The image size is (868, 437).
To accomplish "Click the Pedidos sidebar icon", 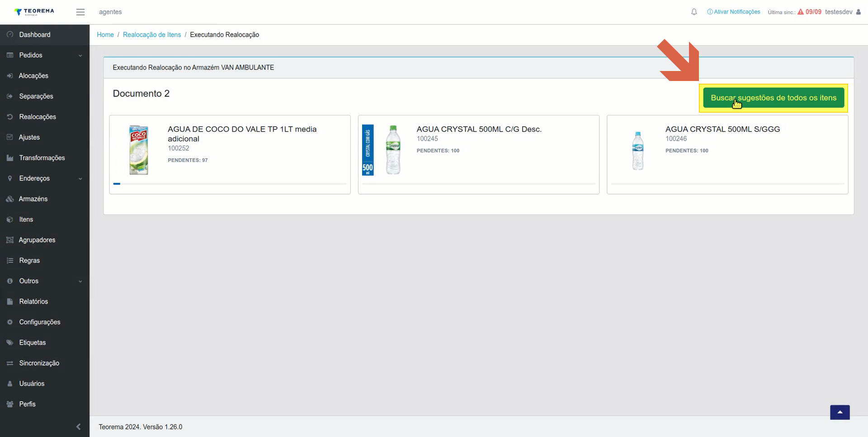I will tap(10, 55).
